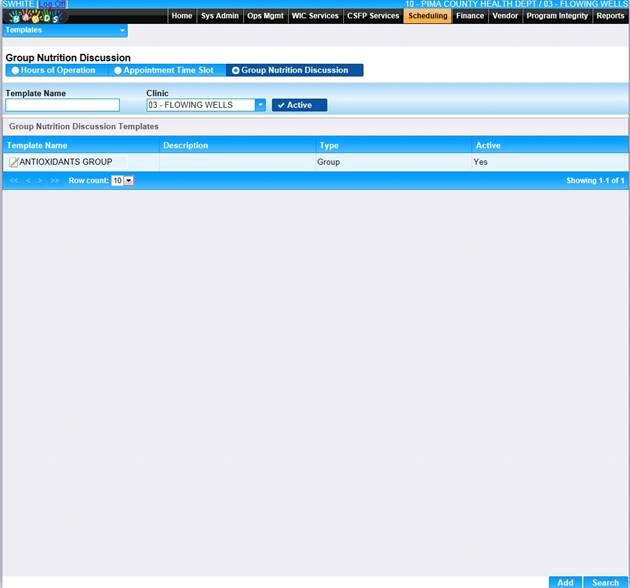Choose Group Nutrition Discussion radio option
630x588 pixels.
235,71
